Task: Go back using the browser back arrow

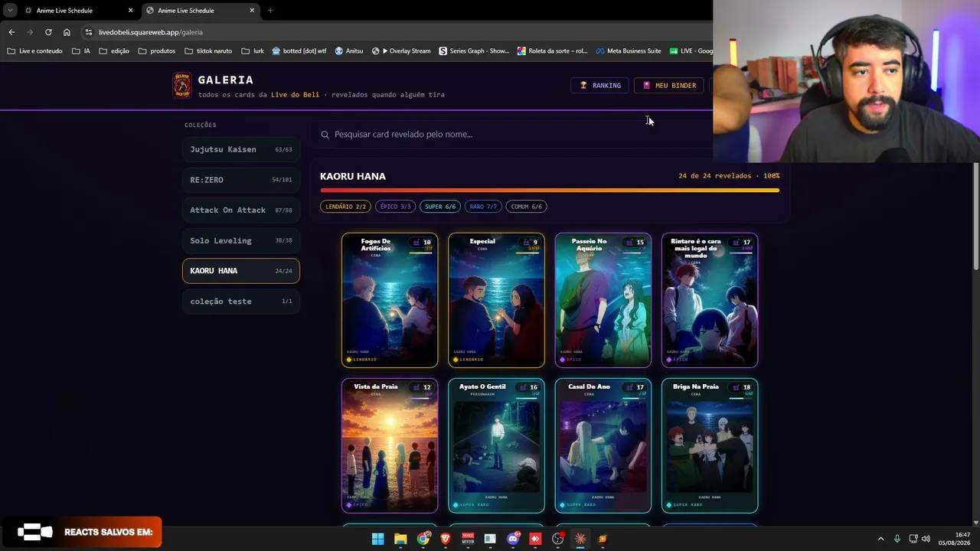Action: click(11, 32)
